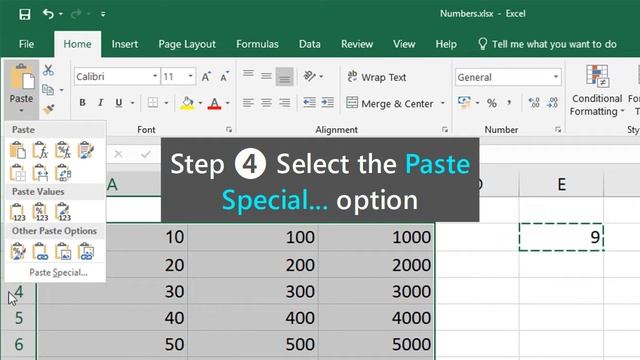Open the Borders dropdown arrow
This screenshot has width=640, height=360.
pyautogui.click(x=166, y=103)
